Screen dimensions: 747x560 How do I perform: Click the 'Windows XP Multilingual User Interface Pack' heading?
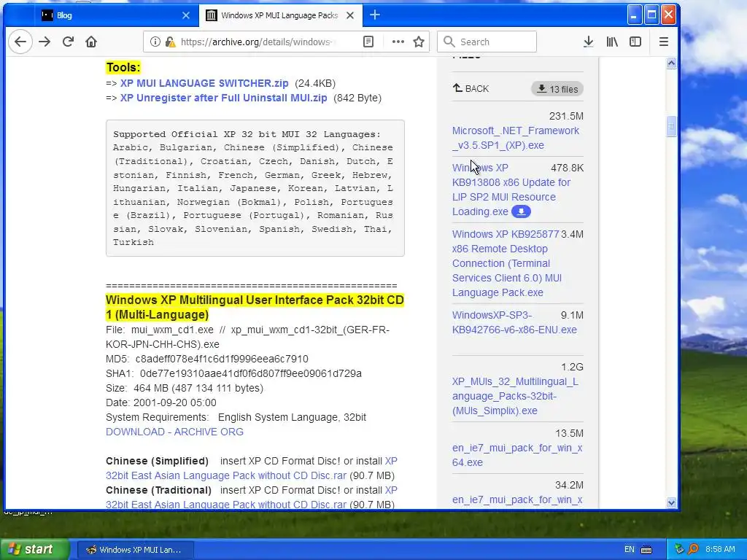pyautogui.click(x=255, y=307)
